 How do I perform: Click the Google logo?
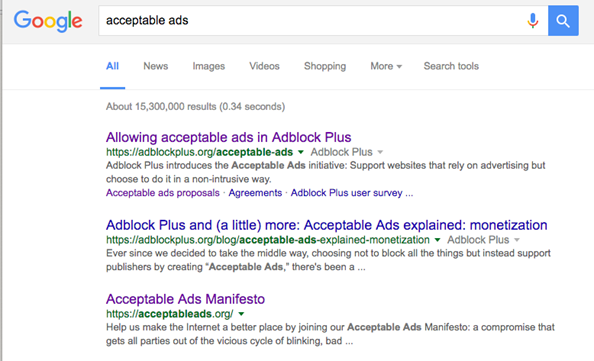(48, 21)
